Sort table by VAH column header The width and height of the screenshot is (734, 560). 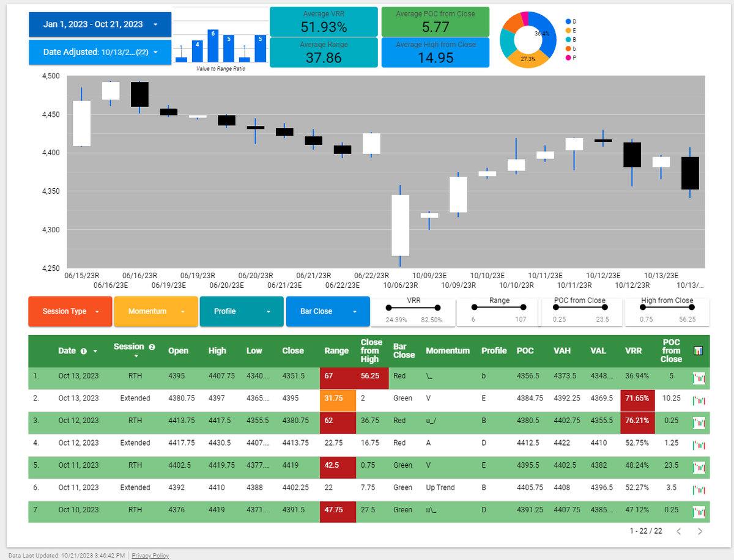[562, 351]
